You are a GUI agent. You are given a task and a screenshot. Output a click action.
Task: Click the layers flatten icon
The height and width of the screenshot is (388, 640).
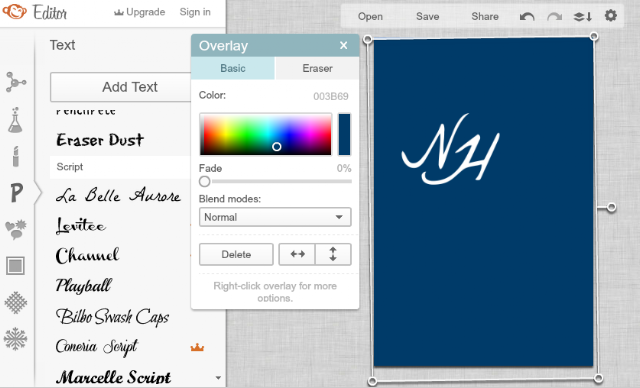click(x=583, y=16)
